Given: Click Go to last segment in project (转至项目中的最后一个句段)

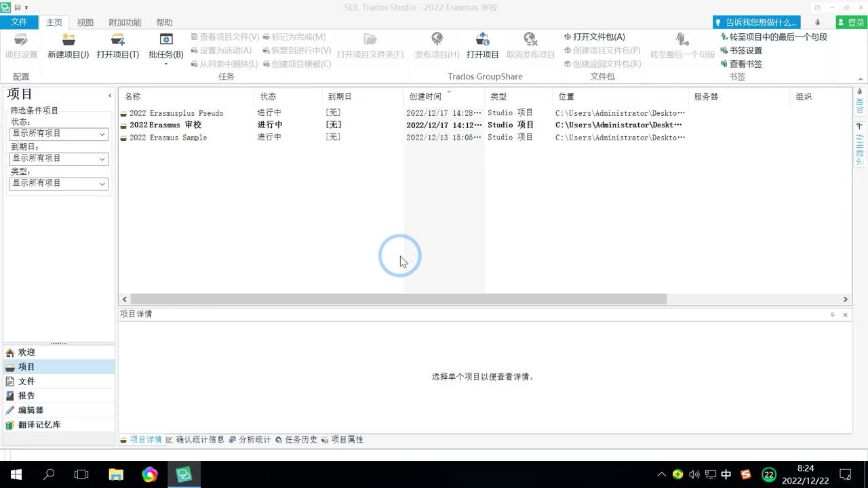Looking at the screenshot, I should (774, 37).
